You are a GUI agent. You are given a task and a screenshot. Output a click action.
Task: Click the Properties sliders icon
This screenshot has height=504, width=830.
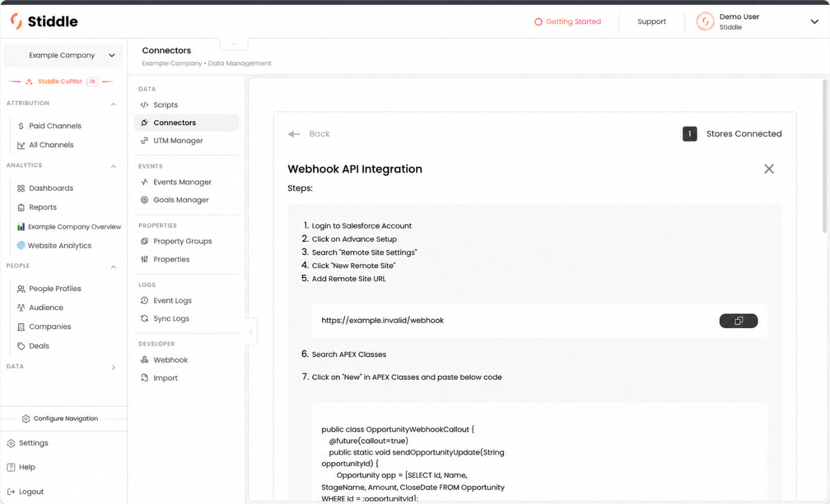(145, 259)
